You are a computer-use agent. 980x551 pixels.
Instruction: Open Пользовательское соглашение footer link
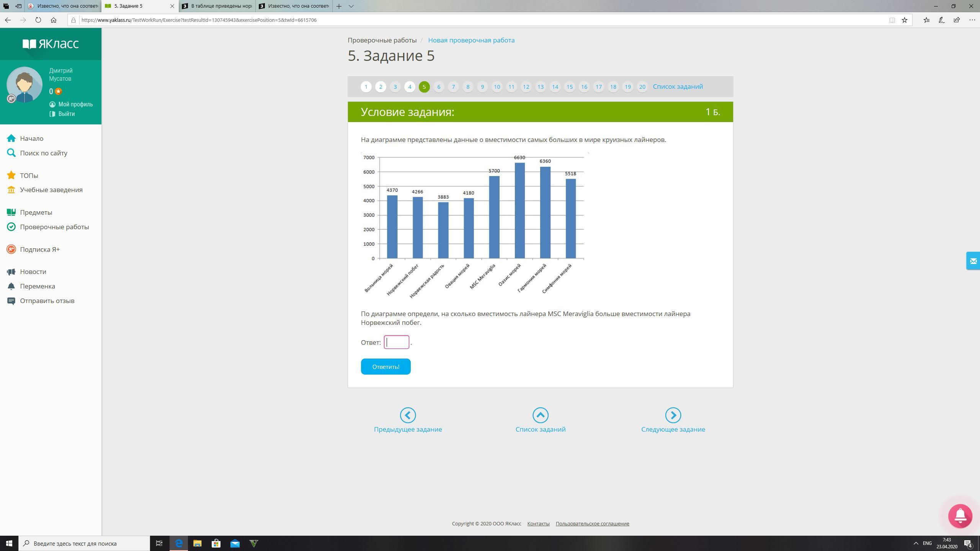point(592,524)
